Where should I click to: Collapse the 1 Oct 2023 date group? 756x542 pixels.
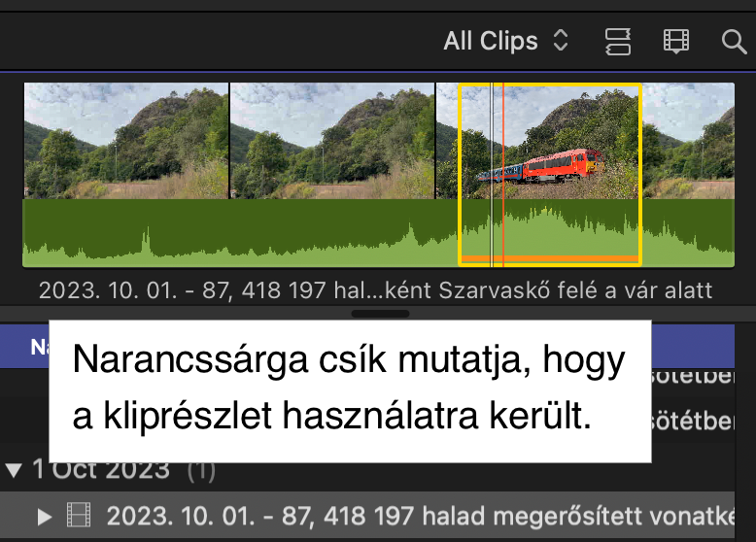pyautogui.click(x=14, y=470)
